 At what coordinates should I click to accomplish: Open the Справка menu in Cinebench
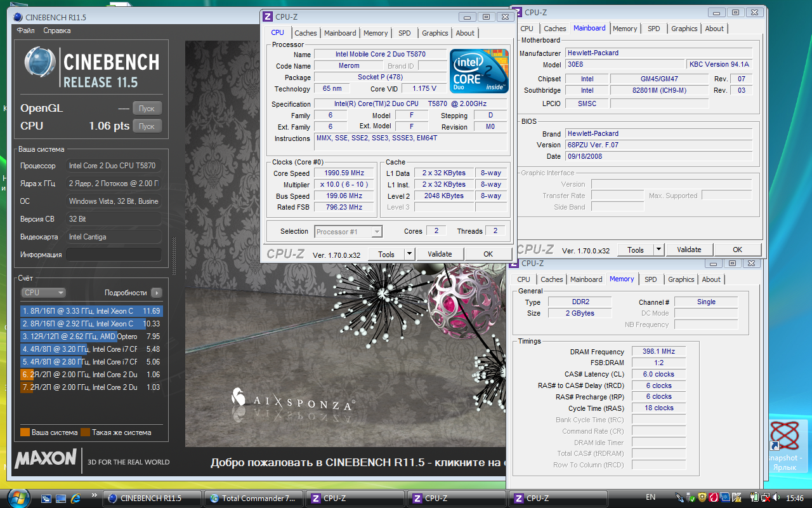pyautogui.click(x=57, y=30)
